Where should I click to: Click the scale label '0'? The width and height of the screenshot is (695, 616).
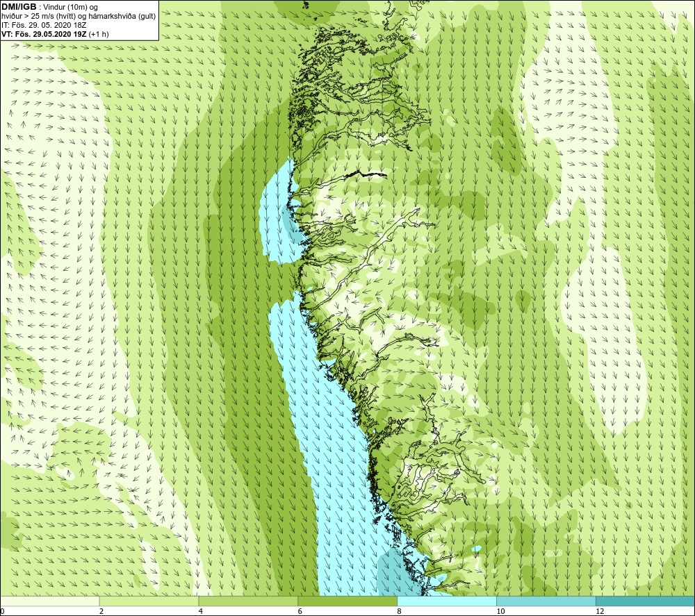click(2, 611)
